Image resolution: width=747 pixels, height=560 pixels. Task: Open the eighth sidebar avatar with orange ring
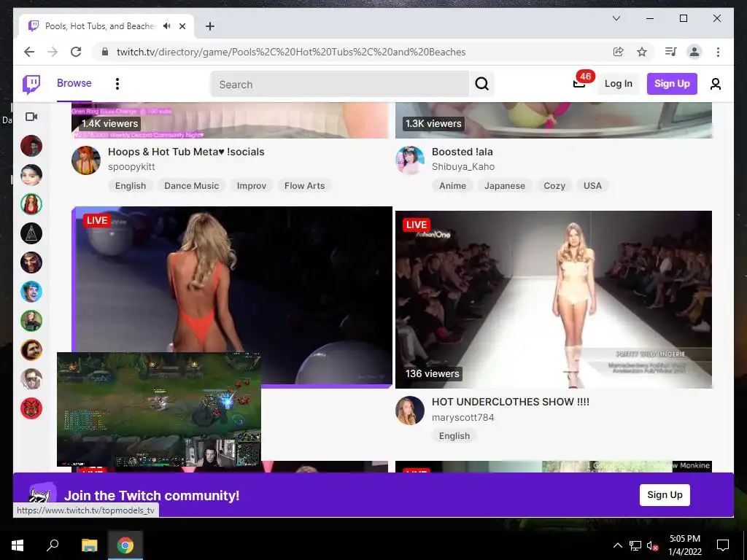(x=31, y=350)
